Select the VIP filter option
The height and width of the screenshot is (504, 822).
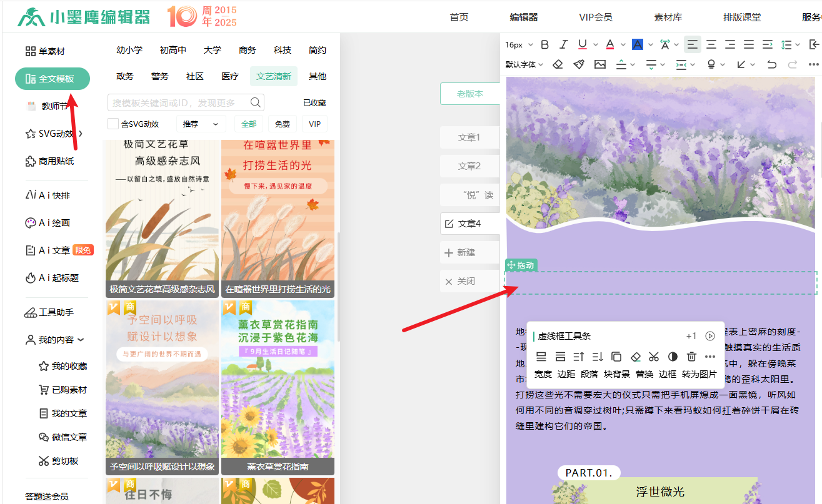[314, 124]
